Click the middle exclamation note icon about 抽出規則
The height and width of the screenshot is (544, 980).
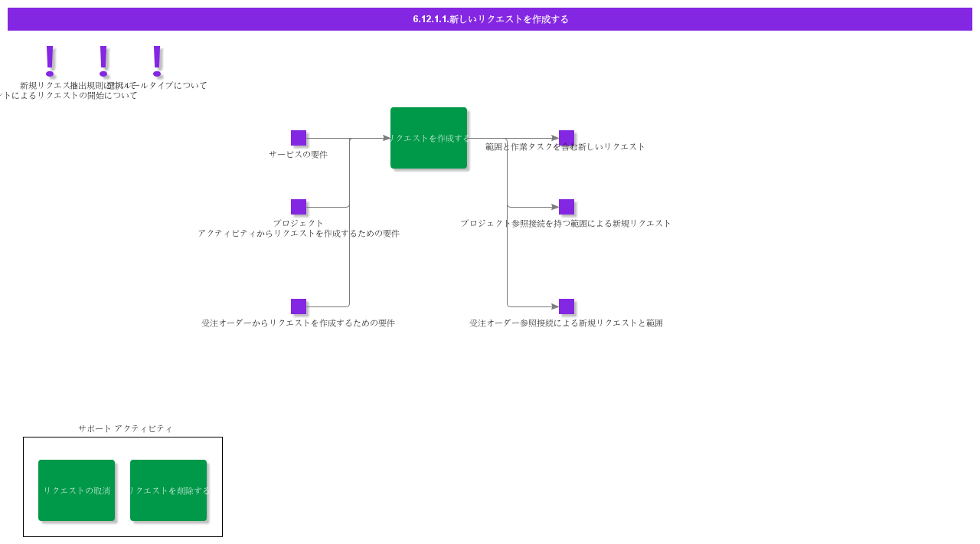pyautogui.click(x=103, y=61)
